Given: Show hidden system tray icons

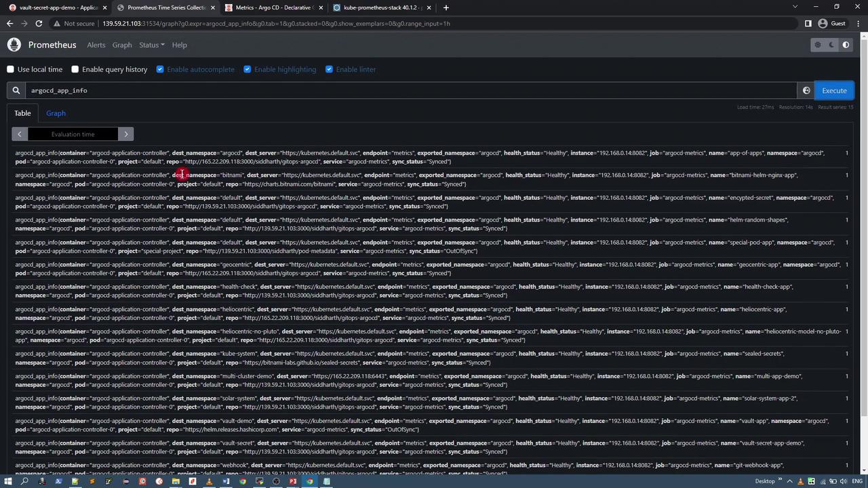Looking at the screenshot, I should 790,481.
